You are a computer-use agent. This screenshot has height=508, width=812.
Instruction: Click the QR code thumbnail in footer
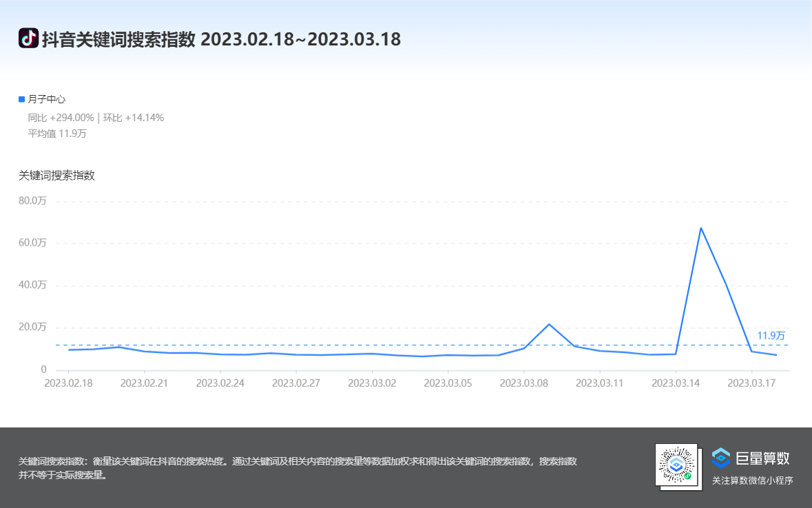tap(677, 465)
